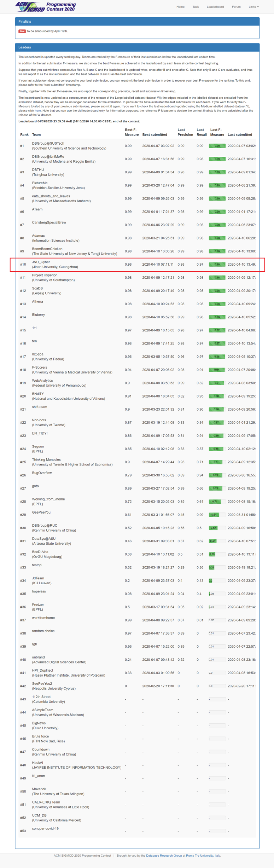The image size is (274, 868).
Task: Select team name Non-bots
Action: click(39, 420)
